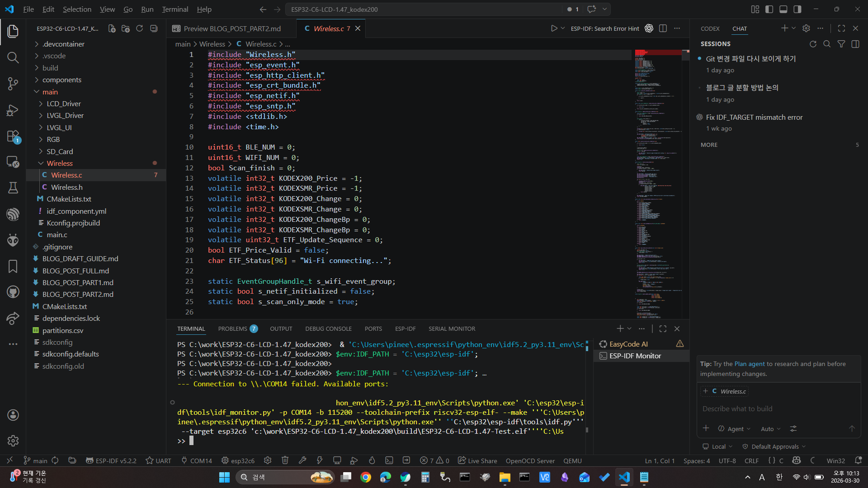Open the Agent mode dropdown
Viewport: 868px width, 488px height.
pyautogui.click(x=735, y=429)
